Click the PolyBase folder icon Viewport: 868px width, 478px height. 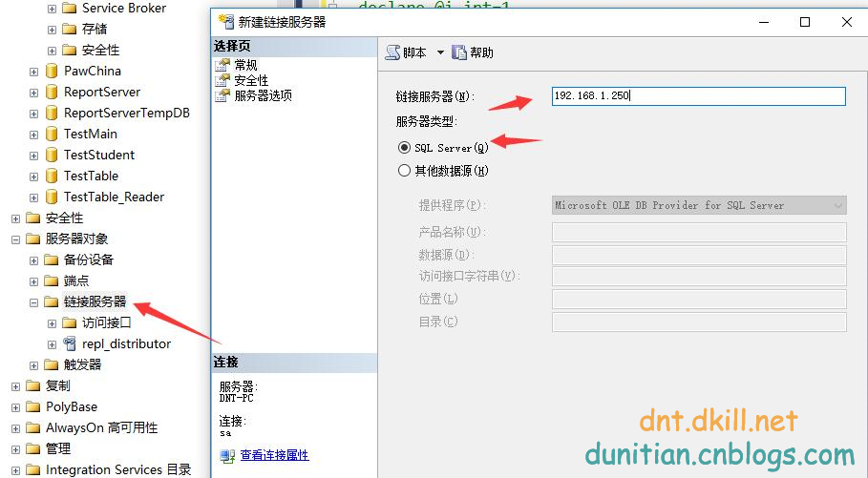click(x=33, y=407)
